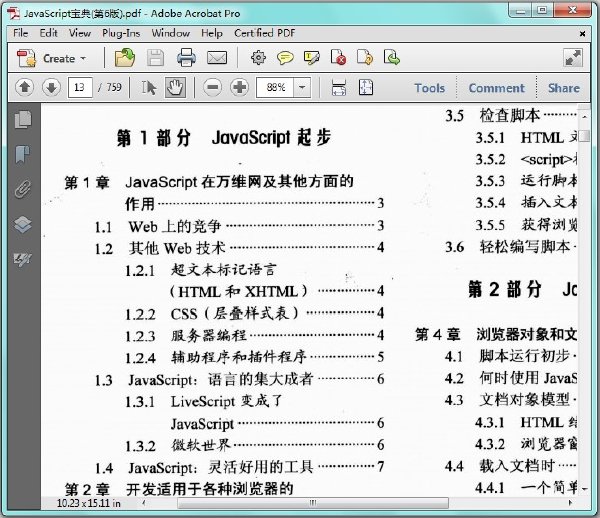Image resolution: width=600 pixels, height=518 pixels.
Task: Click the Print icon
Action: 186,58
